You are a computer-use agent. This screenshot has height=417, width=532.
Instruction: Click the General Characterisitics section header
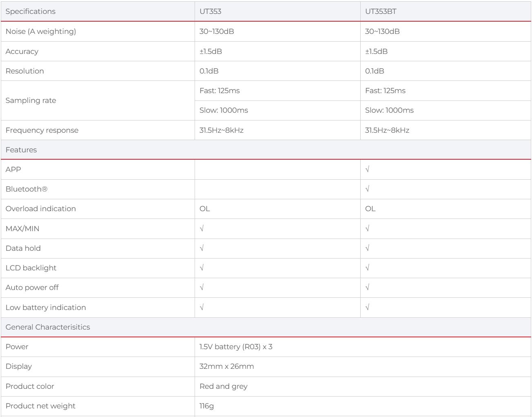tap(48, 327)
